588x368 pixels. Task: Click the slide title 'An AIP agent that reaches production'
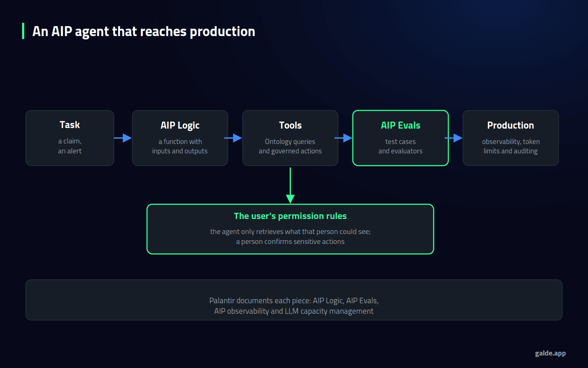[x=144, y=32]
